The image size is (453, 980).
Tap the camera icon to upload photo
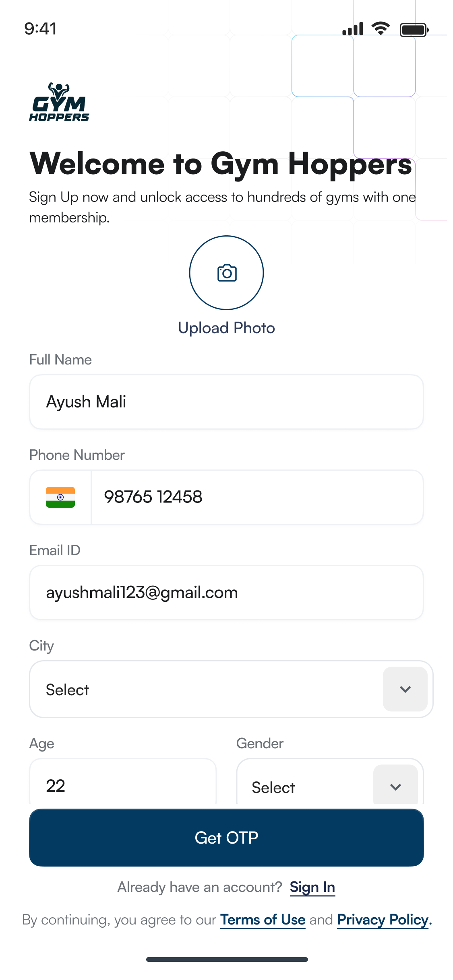(x=226, y=273)
